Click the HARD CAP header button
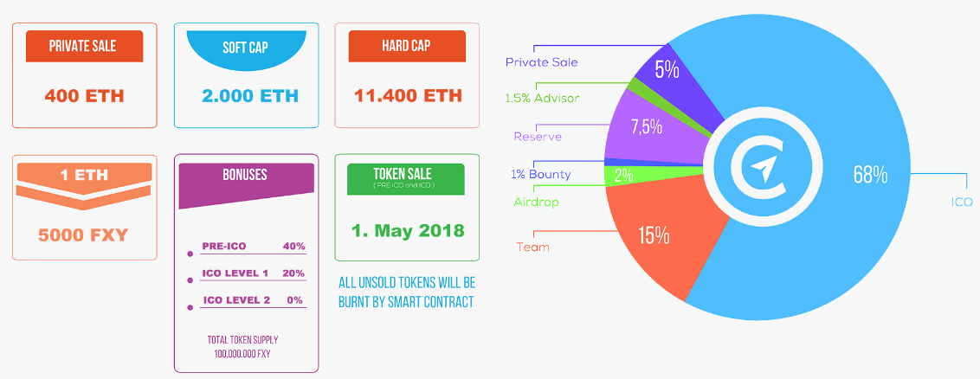This screenshot has width=980, height=379. [x=406, y=46]
